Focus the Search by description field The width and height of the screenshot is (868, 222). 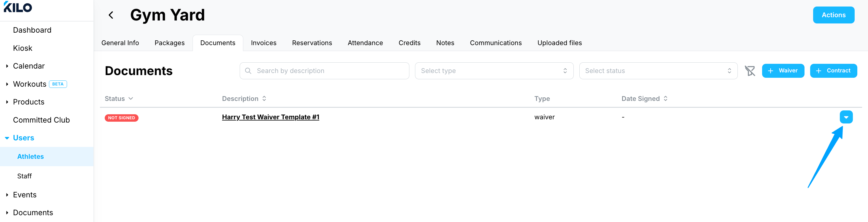pos(324,71)
